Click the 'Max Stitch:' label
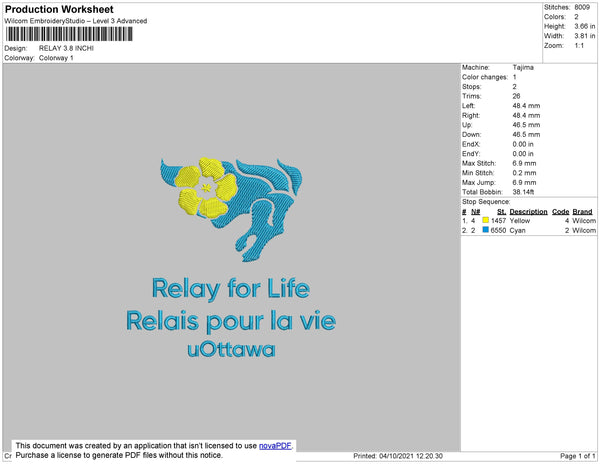This screenshot has height=464, width=600. (479, 163)
